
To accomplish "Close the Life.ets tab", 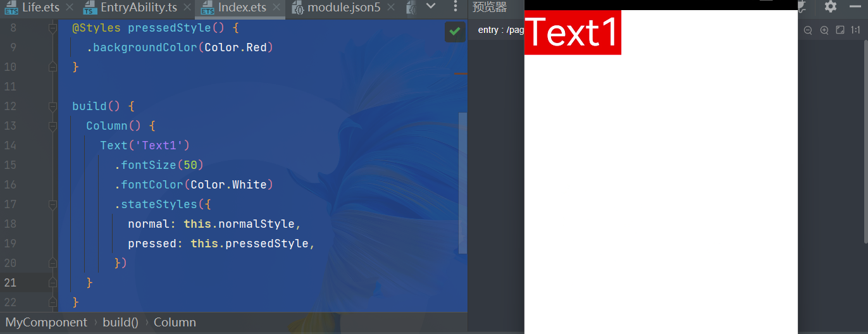I will (70, 8).
